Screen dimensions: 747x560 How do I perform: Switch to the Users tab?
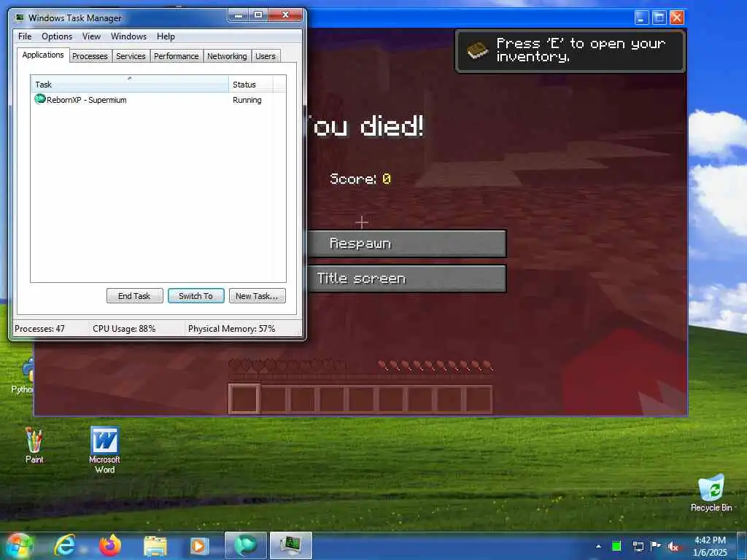pos(266,56)
